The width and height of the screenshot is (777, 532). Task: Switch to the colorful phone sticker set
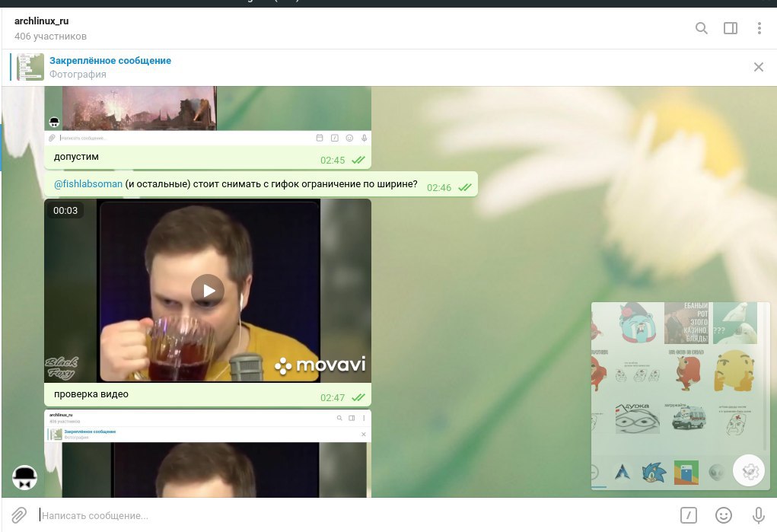(686, 473)
